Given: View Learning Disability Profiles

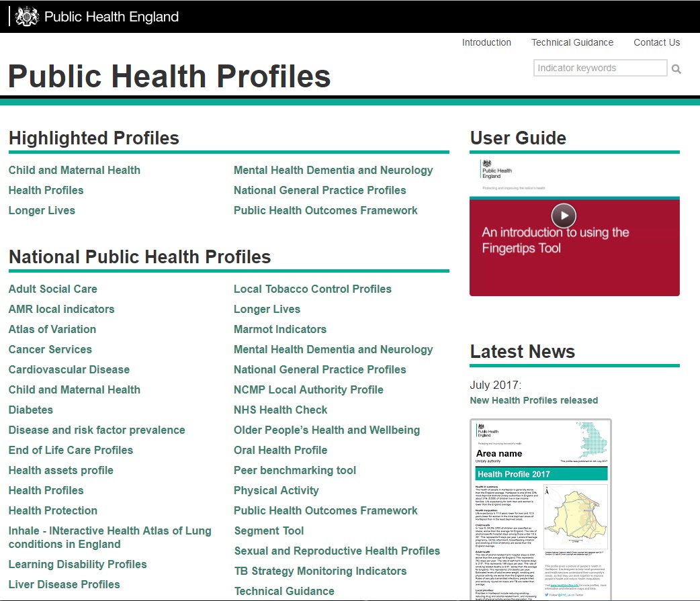Looking at the screenshot, I should (x=78, y=565).
